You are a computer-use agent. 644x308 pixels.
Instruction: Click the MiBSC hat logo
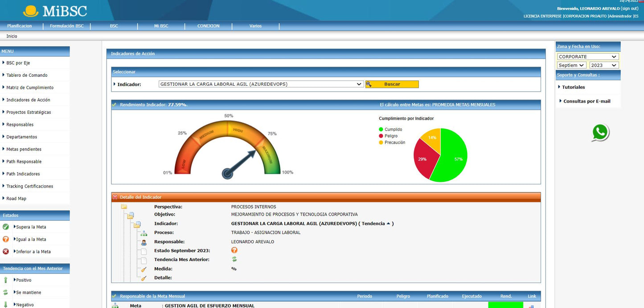click(31, 11)
